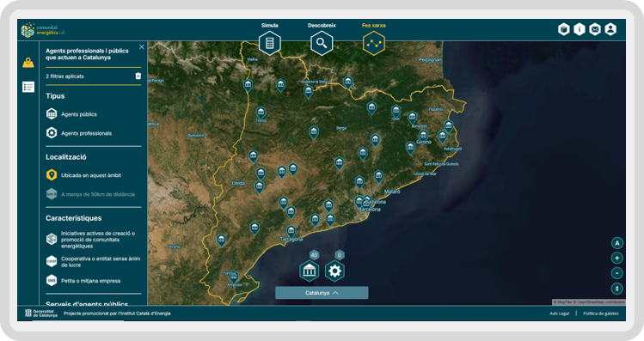This screenshot has width=644, height=341.
Task: Select the Fes xarxa network icon
Action: pyautogui.click(x=374, y=43)
